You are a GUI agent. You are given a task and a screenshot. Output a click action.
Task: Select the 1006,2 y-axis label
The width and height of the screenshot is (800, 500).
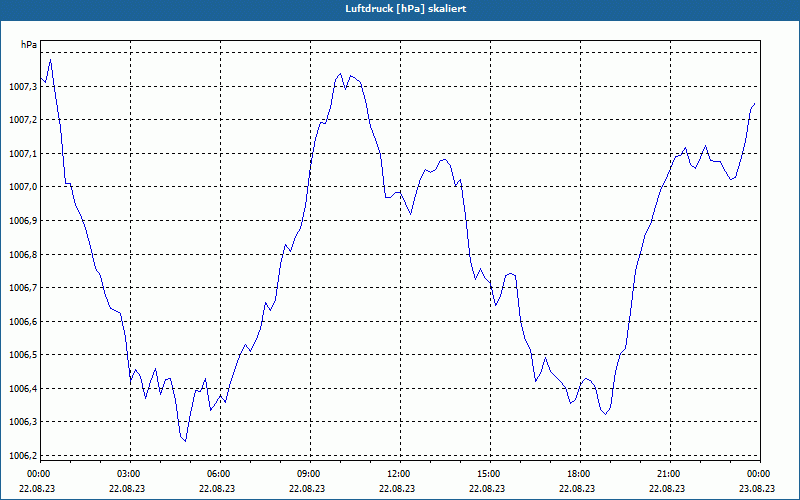point(23,456)
